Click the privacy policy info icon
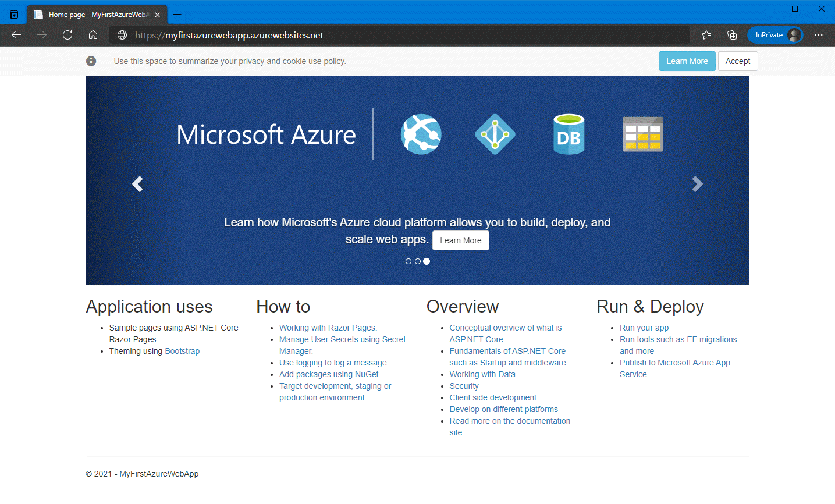This screenshot has width=835, height=504. coord(91,61)
